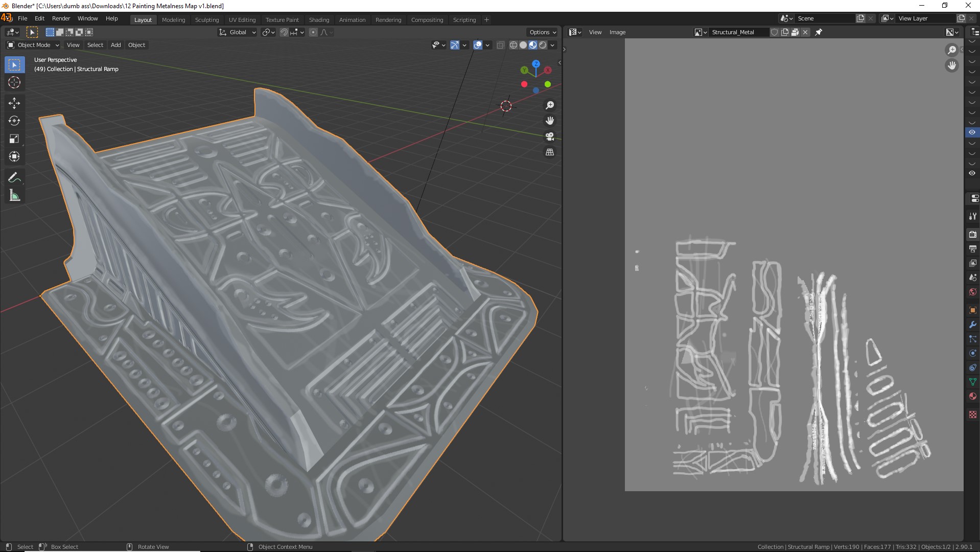Click Add in the viewport header

pos(116,45)
